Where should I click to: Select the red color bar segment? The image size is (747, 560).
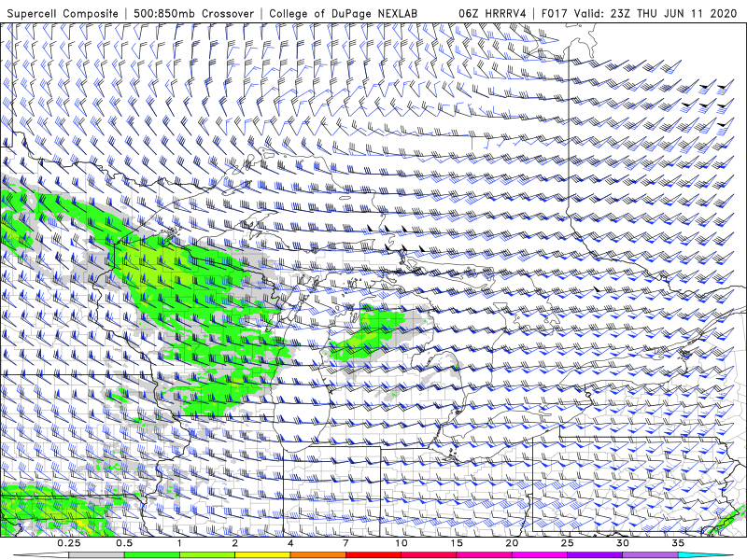click(x=373, y=555)
